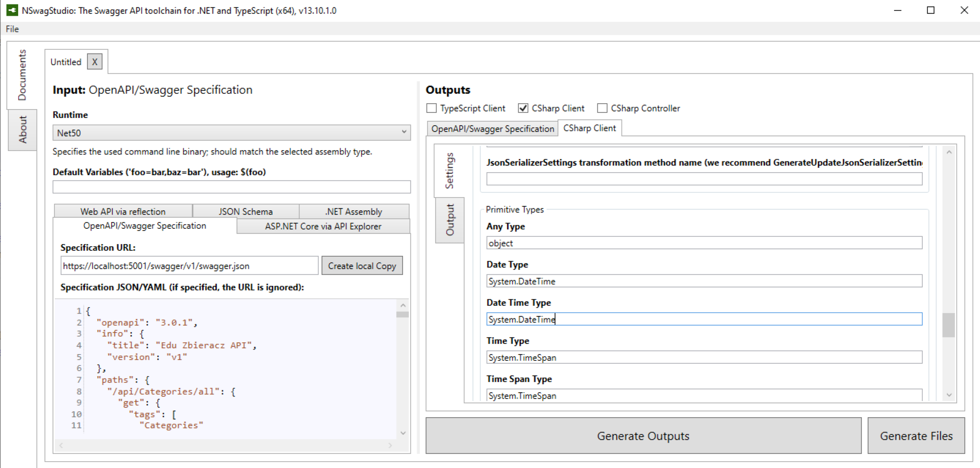Switch to the JSON Schema input tab
Image resolution: width=980 pixels, height=468 pixels.
point(246,211)
